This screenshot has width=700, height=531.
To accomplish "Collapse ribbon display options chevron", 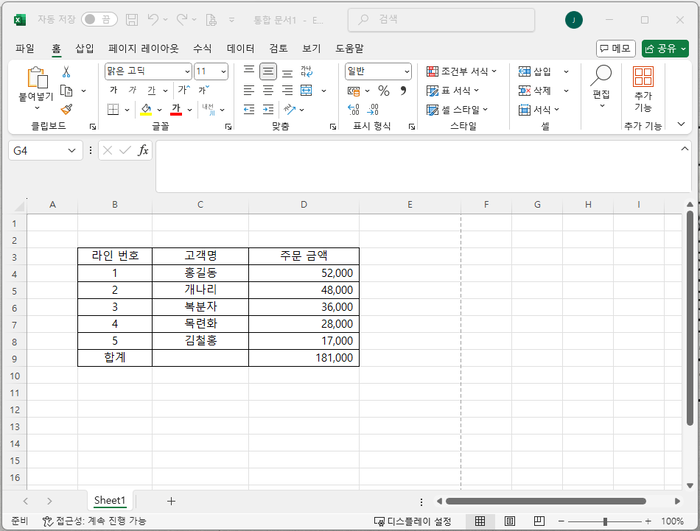I will pos(681,124).
